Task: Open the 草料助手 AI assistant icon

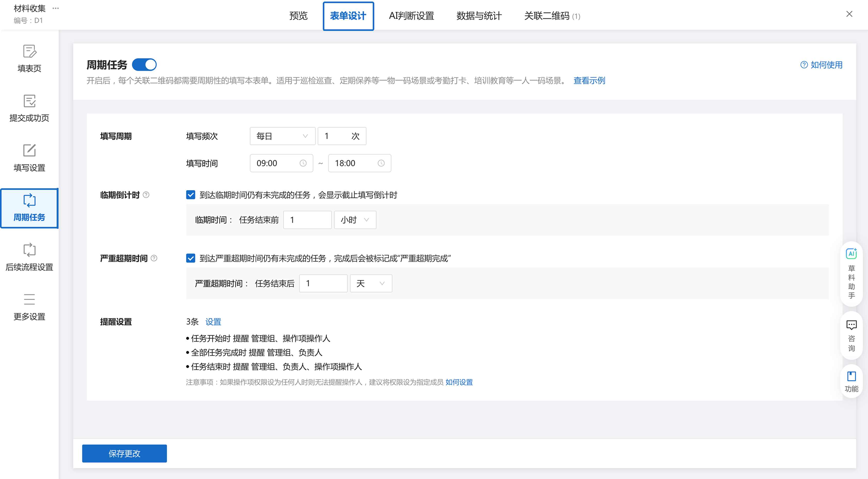Action: [x=851, y=254]
